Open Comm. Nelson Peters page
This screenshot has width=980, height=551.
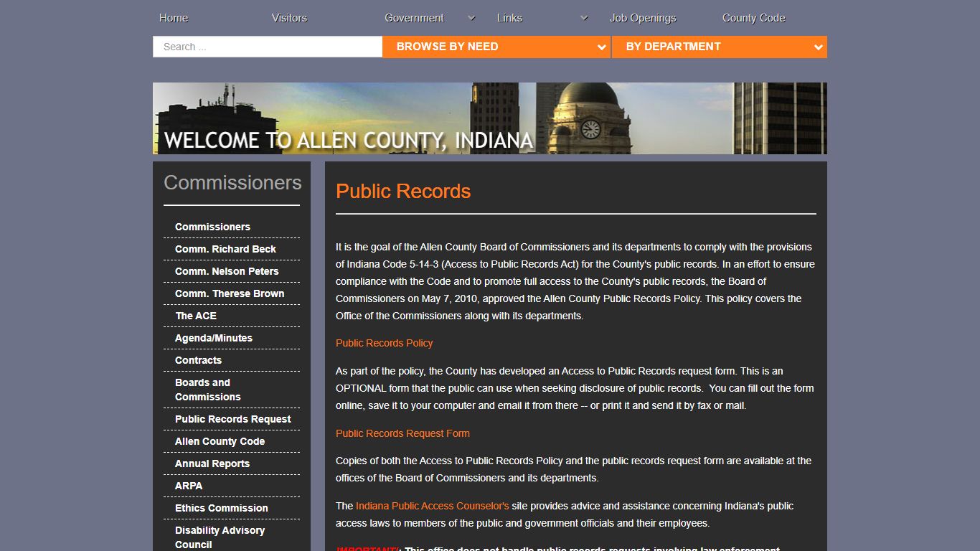pos(227,271)
